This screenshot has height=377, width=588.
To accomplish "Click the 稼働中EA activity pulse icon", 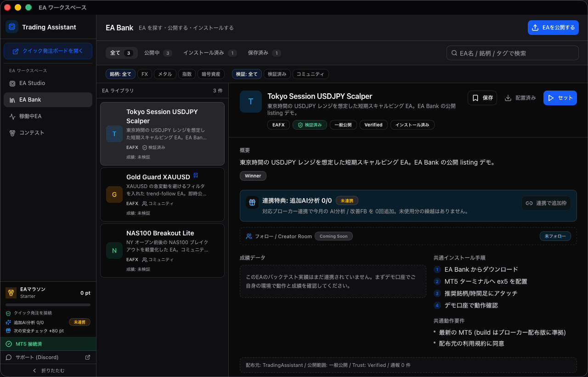I will tap(12, 116).
